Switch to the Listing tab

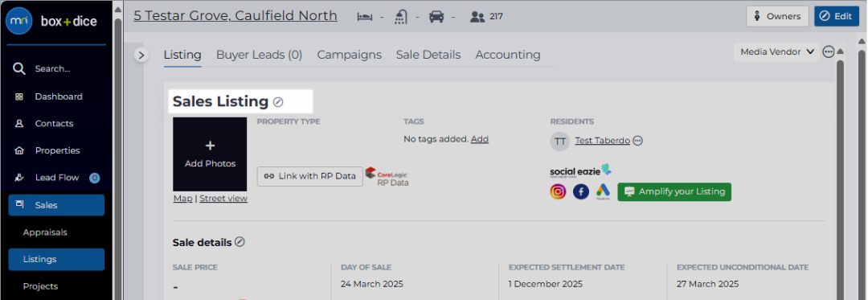[182, 55]
